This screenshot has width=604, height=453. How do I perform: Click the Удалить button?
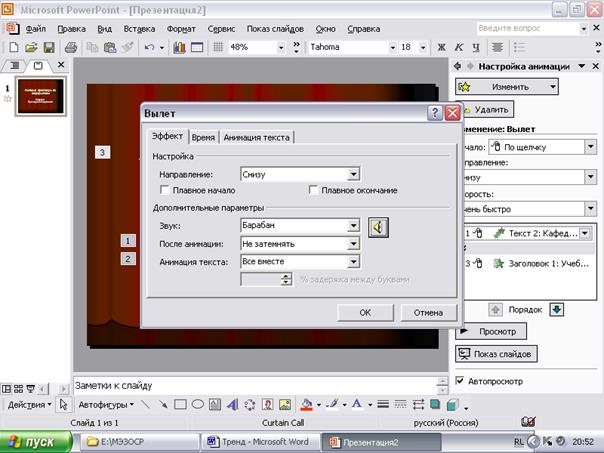(x=488, y=110)
